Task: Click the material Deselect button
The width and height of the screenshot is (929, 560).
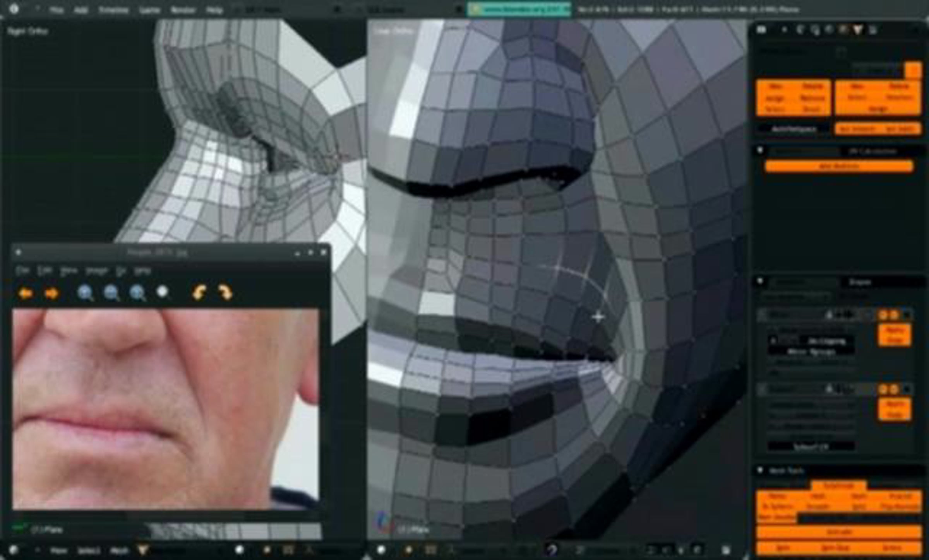Action: click(x=900, y=98)
